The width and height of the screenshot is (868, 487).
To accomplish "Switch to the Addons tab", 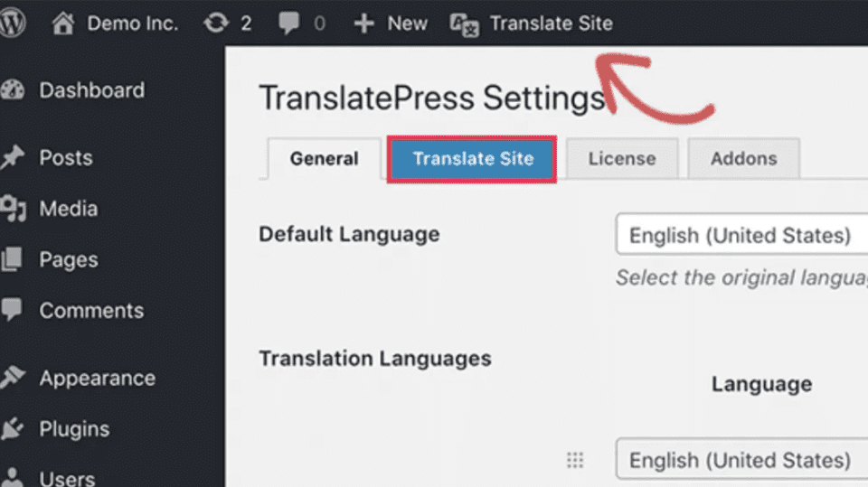I will 743,159.
